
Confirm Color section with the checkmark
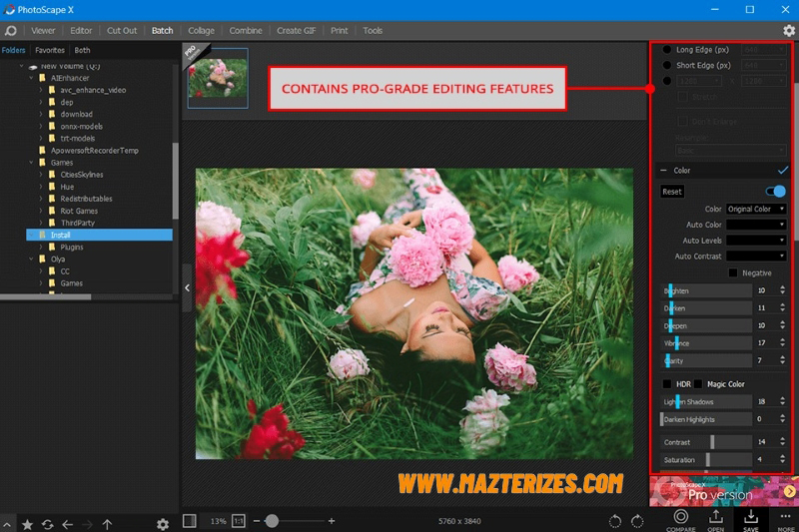point(783,170)
